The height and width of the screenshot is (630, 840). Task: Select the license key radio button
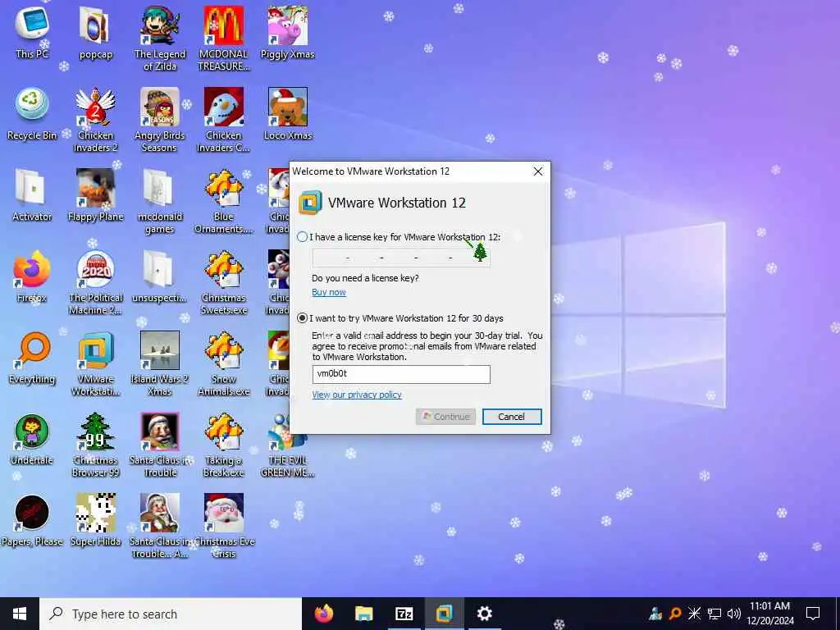302,237
